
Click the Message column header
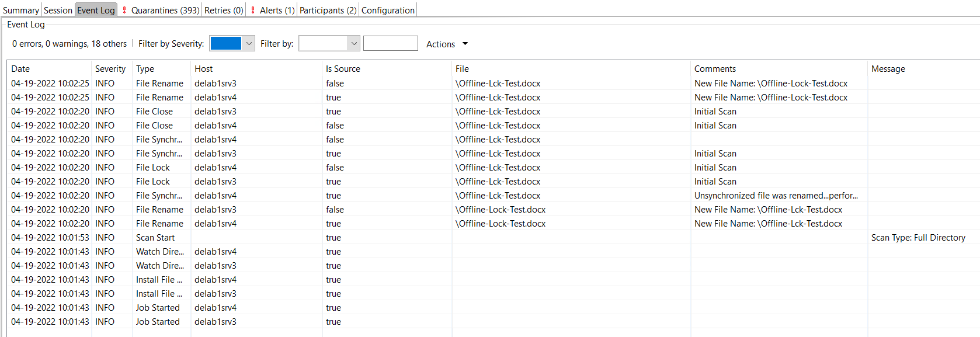tap(888, 69)
